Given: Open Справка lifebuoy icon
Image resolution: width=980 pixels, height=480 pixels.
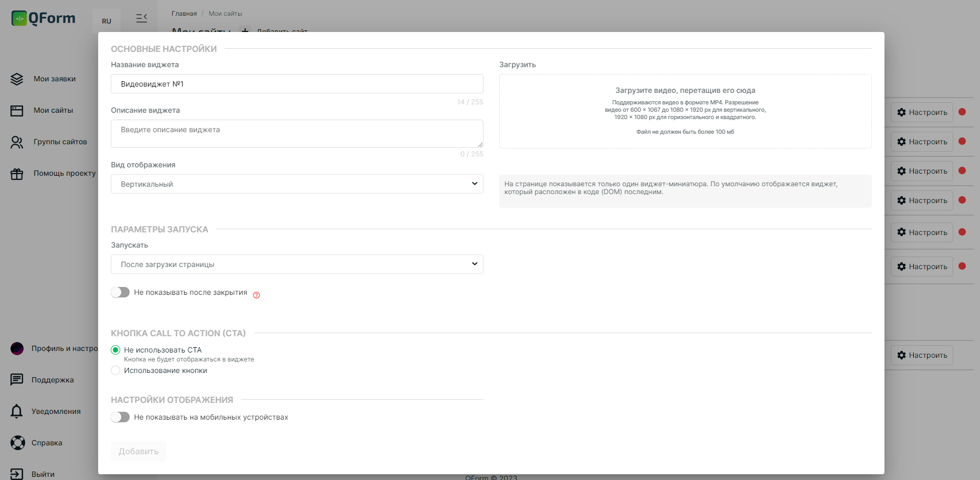Looking at the screenshot, I should click(x=18, y=443).
